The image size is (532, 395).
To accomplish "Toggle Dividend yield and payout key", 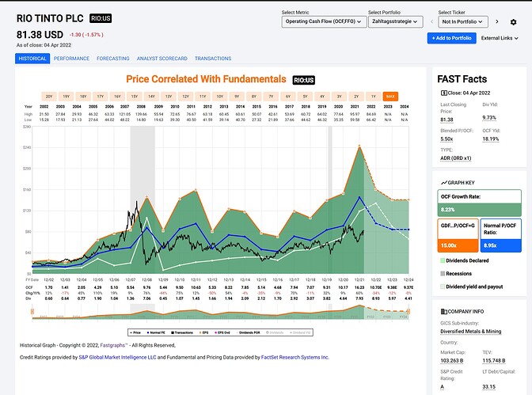I will coord(472,287).
